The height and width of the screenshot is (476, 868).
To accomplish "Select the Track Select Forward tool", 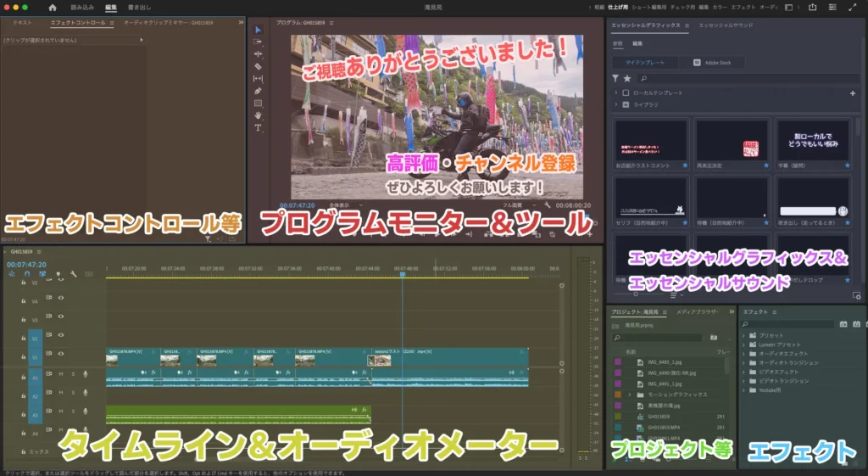I will point(258,41).
